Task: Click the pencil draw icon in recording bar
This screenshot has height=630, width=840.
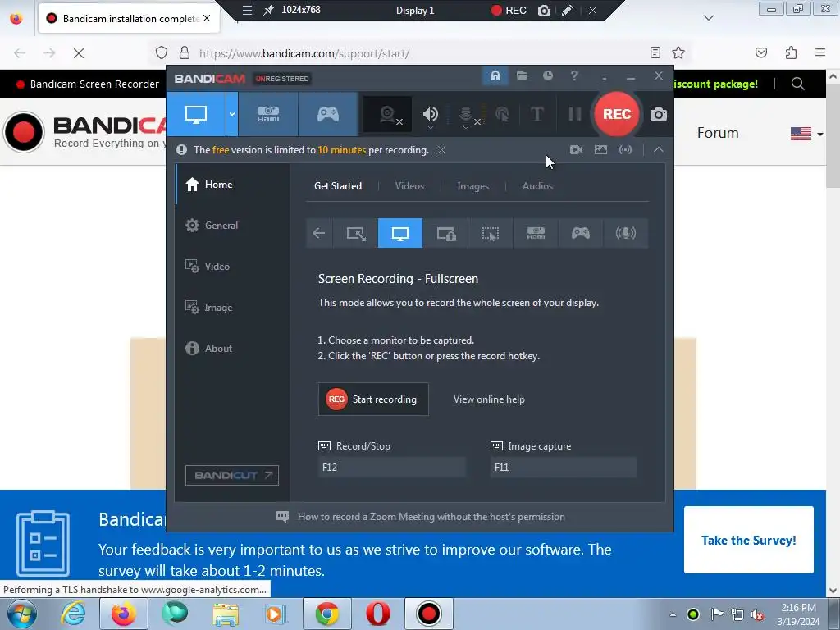Action: 568,10
